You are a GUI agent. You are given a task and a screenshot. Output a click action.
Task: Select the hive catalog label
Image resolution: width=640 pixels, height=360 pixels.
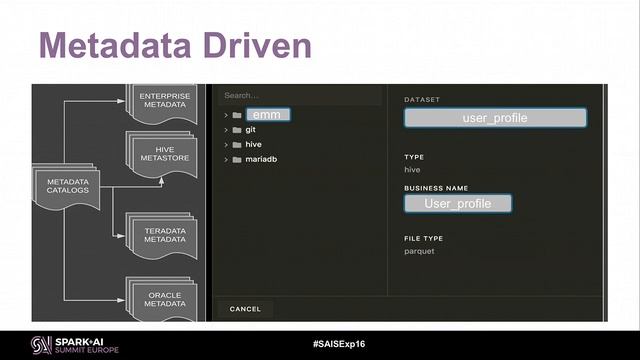pyautogui.click(x=253, y=144)
